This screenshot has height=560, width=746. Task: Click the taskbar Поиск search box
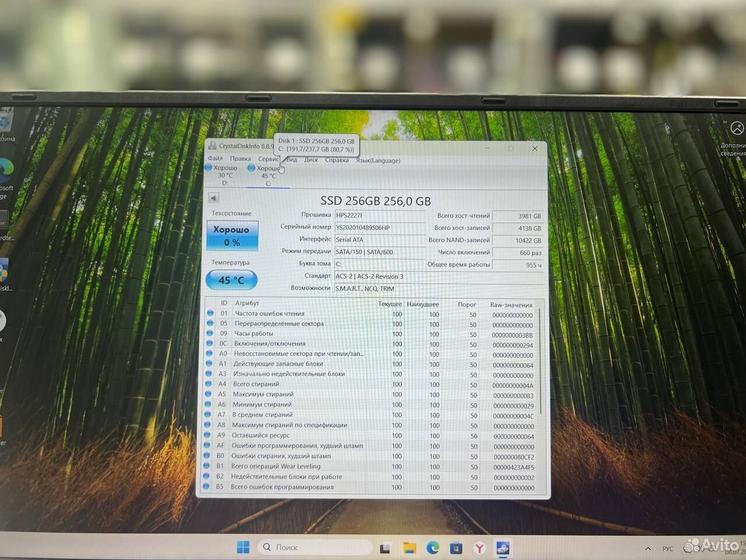(315, 547)
